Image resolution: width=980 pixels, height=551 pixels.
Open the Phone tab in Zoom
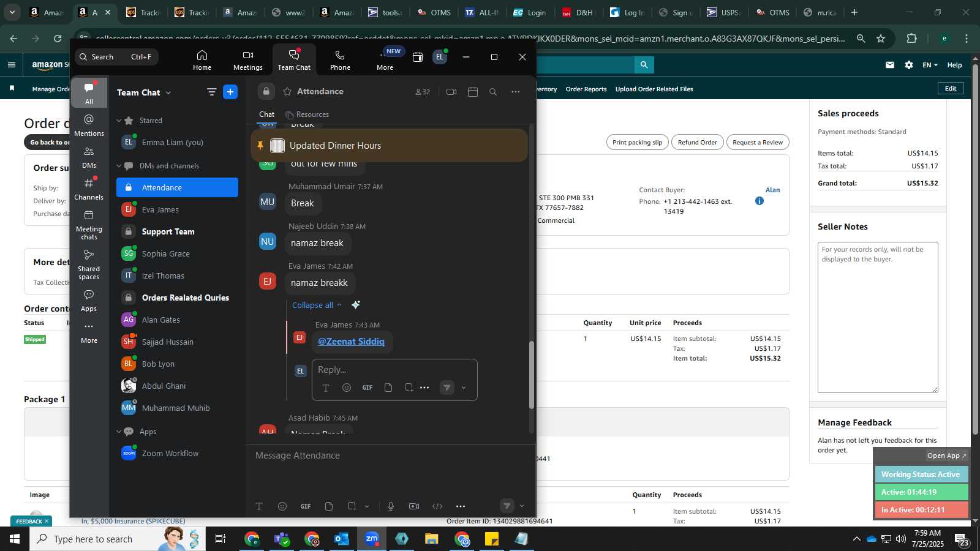coord(340,60)
